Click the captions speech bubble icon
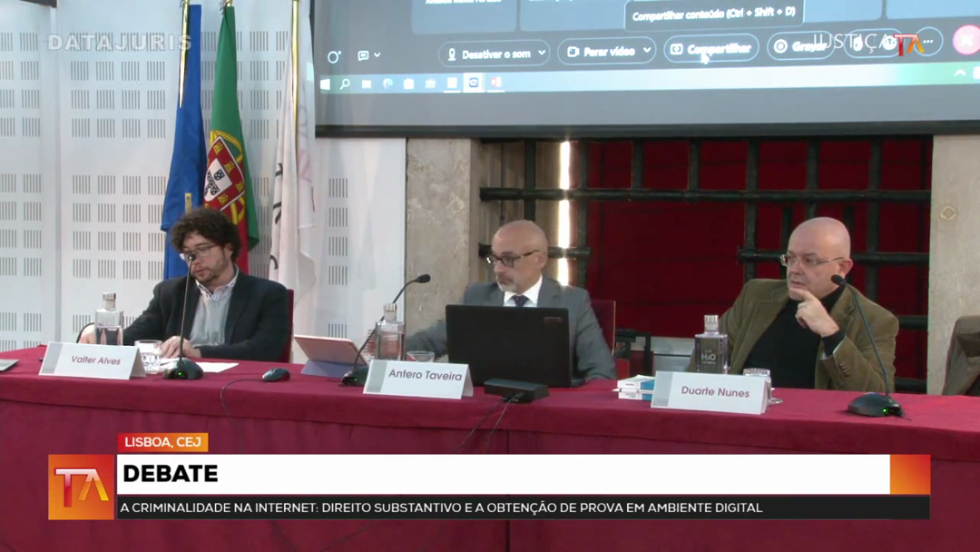The width and height of the screenshot is (980, 552). pyautogui.click(x=364, y=56)
